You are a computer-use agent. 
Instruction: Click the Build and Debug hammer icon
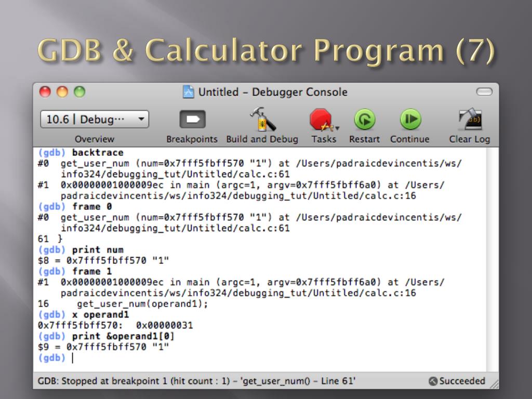(x=262, y=119)
